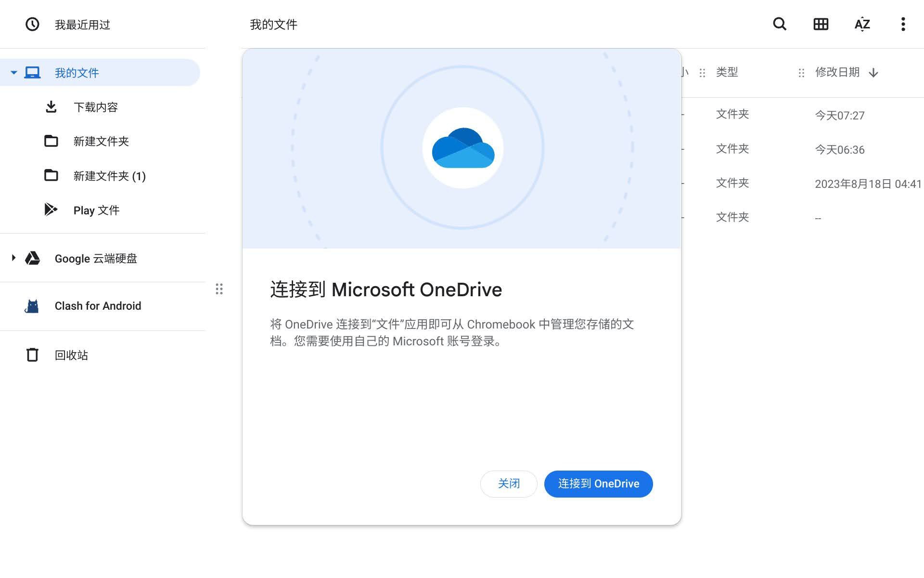The image size is (924, 578).
Task: Open Google Drive cloud icon
Action: coord(32,258)
